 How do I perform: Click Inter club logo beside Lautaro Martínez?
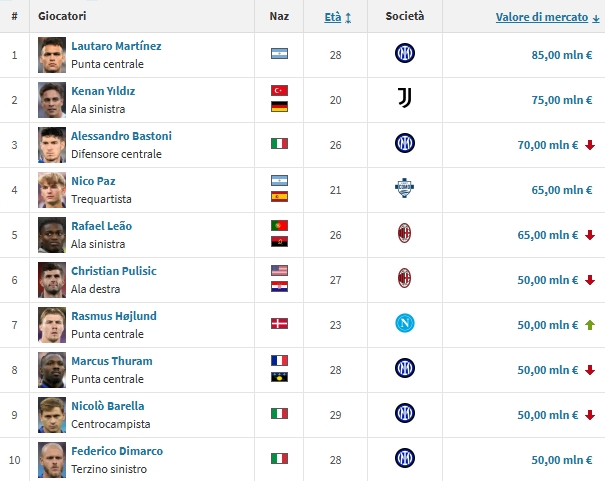click(404, 54)
